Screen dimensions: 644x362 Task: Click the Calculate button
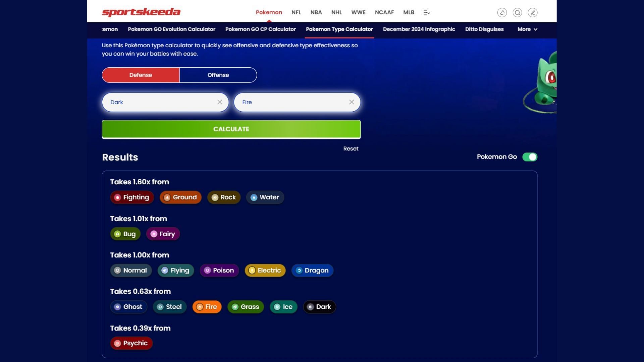tap(231, 129)
